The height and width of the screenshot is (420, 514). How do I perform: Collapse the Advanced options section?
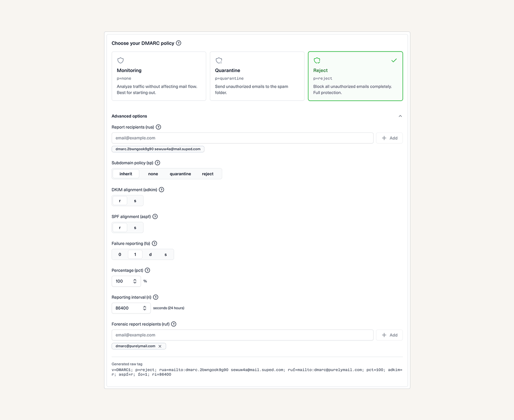tap(400, 116)
